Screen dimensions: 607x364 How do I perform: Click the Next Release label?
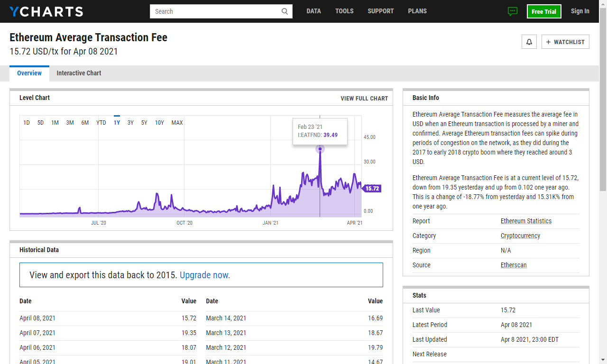click(430, 355)
